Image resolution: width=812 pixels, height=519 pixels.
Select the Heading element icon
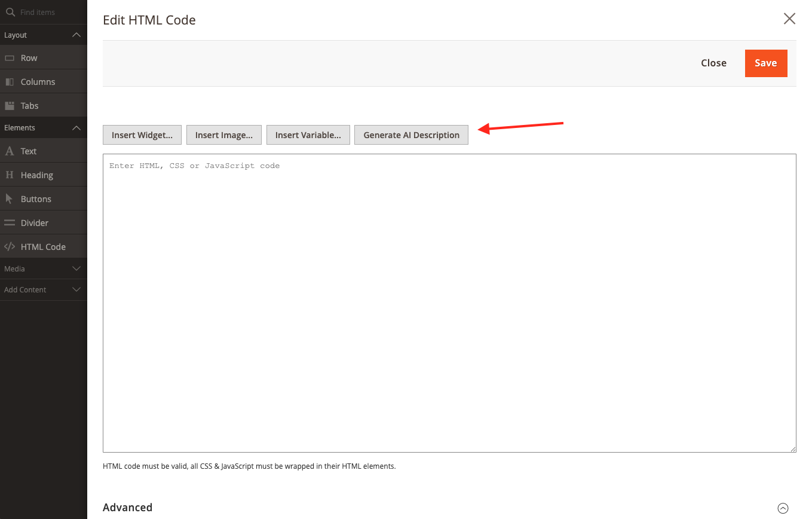coord(10,175)
